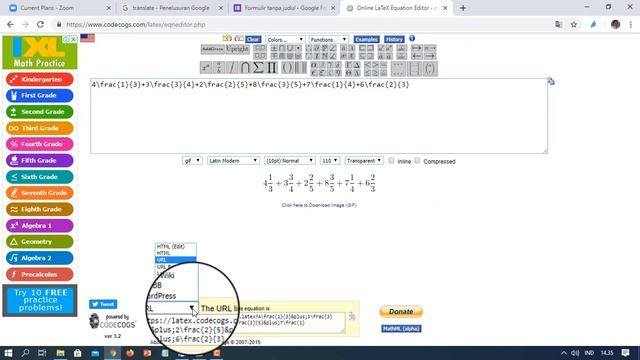Click the redo arrow icon above editor
The image size is (640, 360).
[239, 38]
